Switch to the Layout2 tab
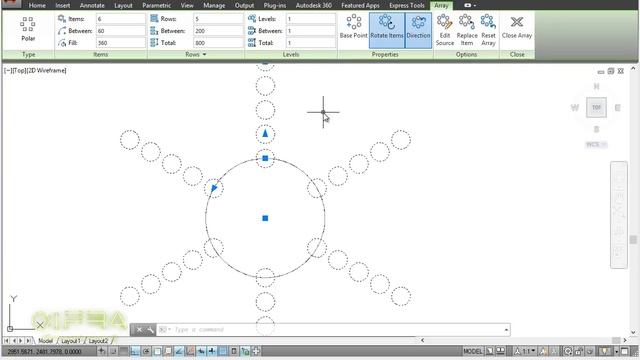This screenshot has height=360, width=640. [x=98, y=341]
